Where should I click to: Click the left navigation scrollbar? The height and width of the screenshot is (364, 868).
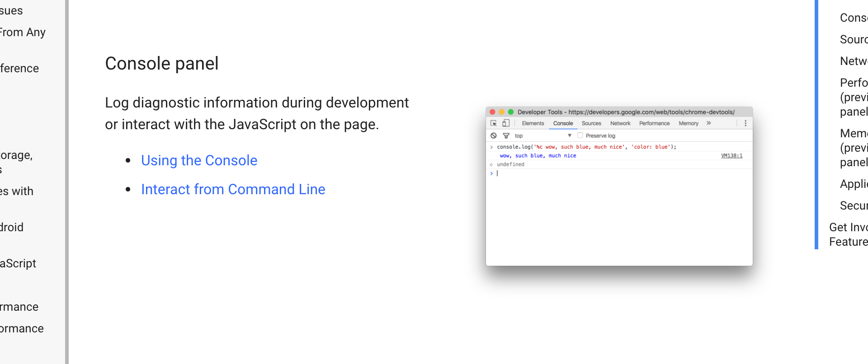click(x=67, y=182)
